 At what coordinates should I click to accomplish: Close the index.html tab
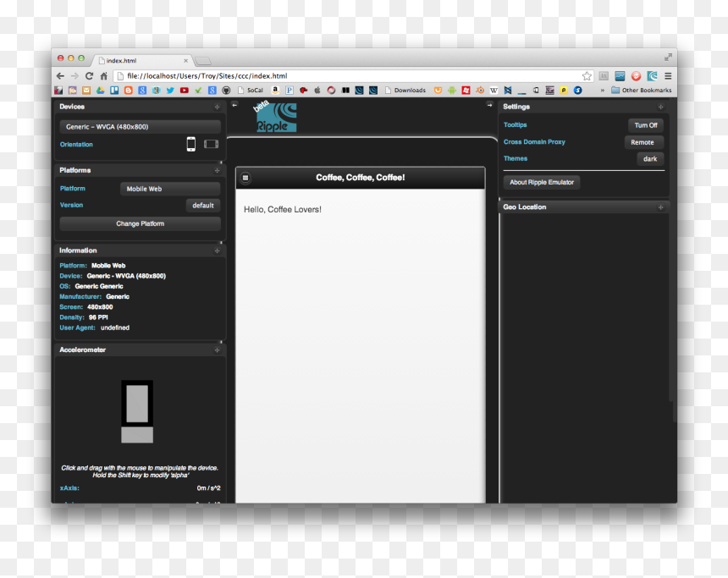[185, 60]
